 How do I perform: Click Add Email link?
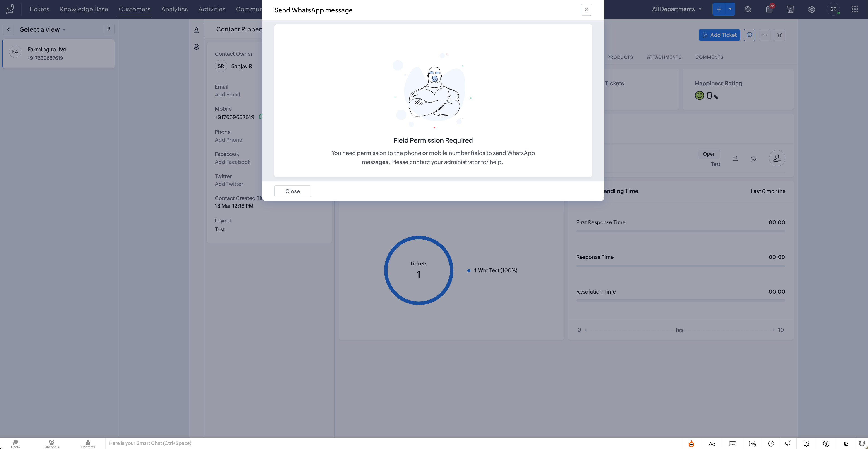point(228,95)
